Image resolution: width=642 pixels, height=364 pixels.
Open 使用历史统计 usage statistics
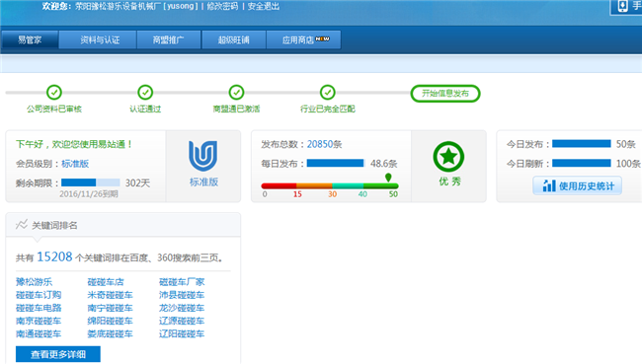coord(578,185)
